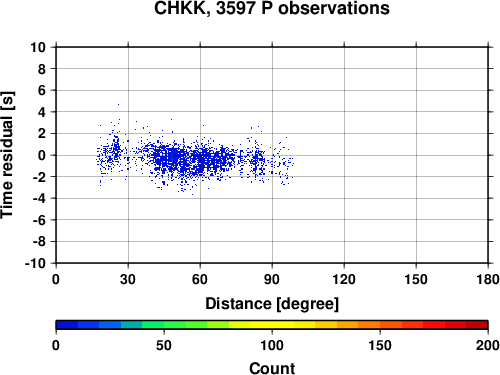Click the y-axis tick label '4'
This screenshot has width=500, height=375.
point(42,112)
